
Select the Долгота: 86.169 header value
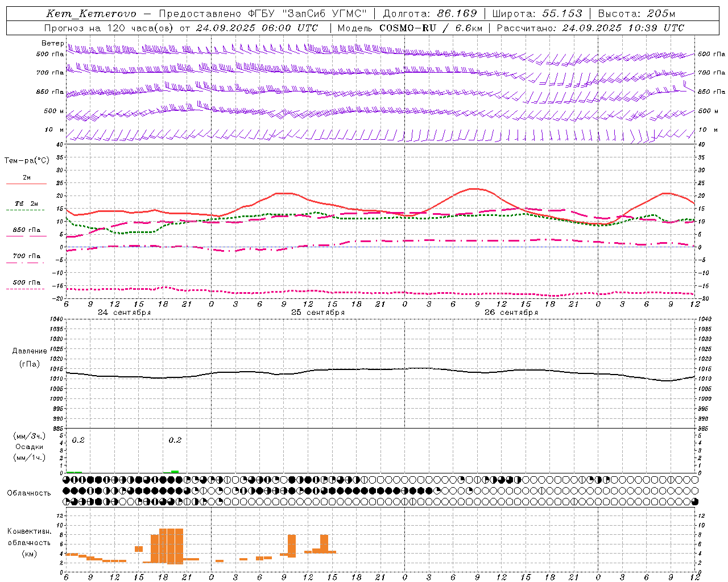point(430,14)
